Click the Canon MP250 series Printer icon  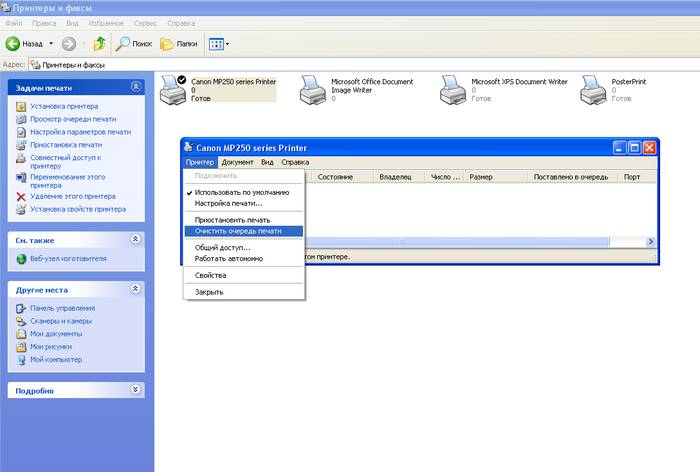coord(174,89)
